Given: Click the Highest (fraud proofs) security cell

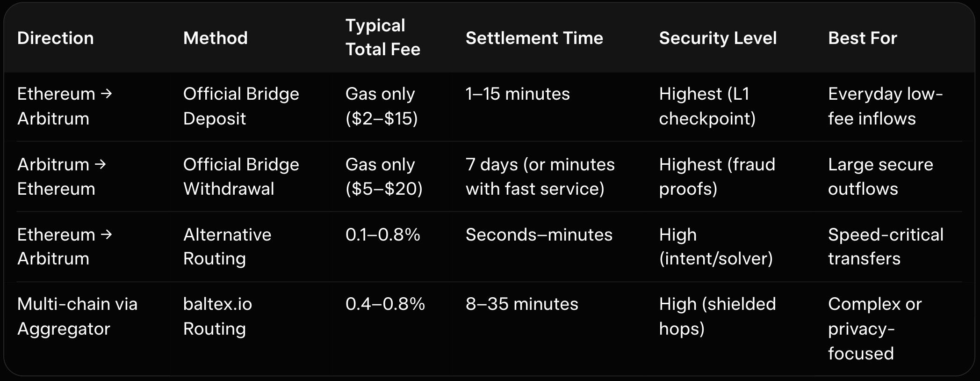Looking at the screenshot, I should point(717,176).
